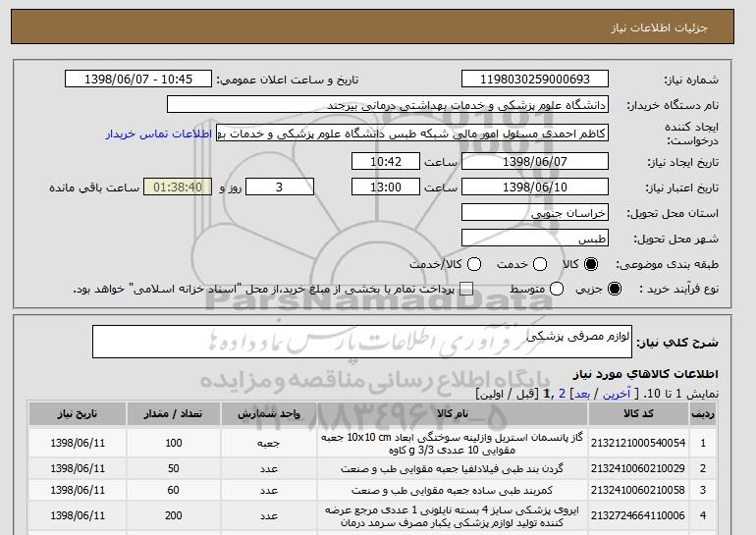756x535 pixels.
Task: Select item code 2132410060210058
Action: coord(638,490)
